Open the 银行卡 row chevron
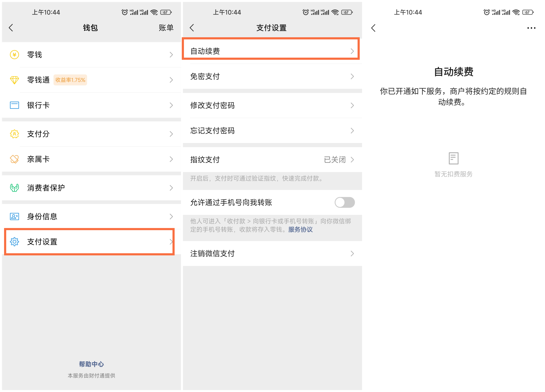Viewport: 545px width, 392px height. [x=171, y=105]
